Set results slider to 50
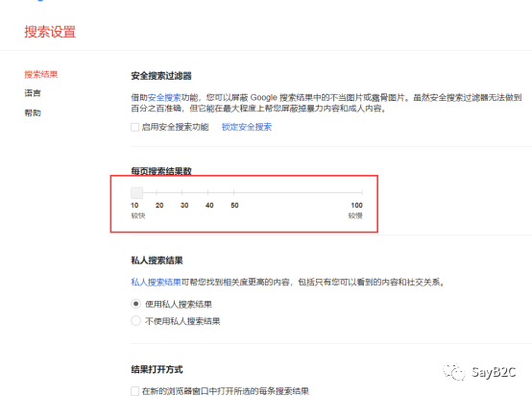This screenshot has width=532, height=396. point(233,192)
